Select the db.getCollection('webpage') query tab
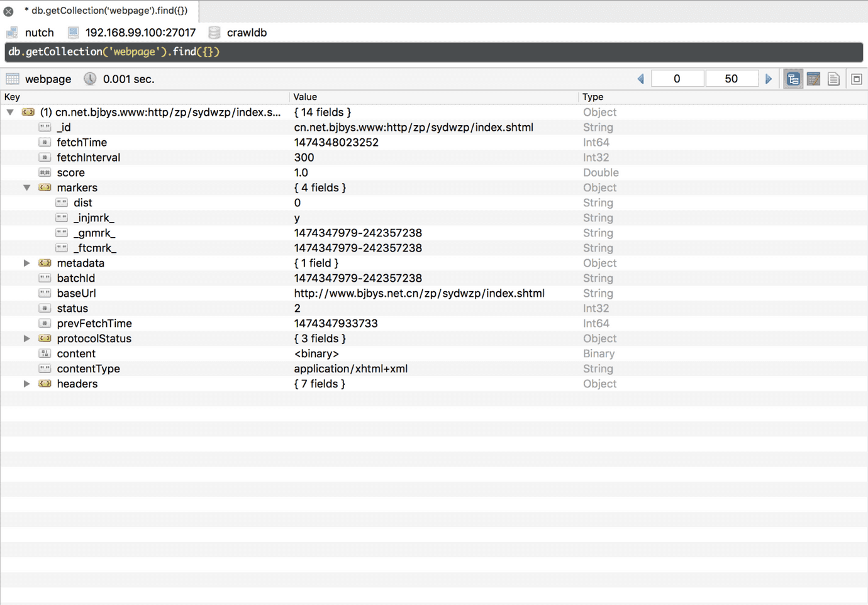This screenshot has height=605, width=868. pyautogui.click(x=106, y=11)
